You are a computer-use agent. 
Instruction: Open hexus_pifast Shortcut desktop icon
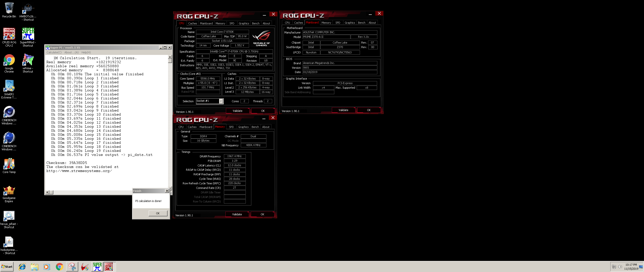(x=9, y=220)
